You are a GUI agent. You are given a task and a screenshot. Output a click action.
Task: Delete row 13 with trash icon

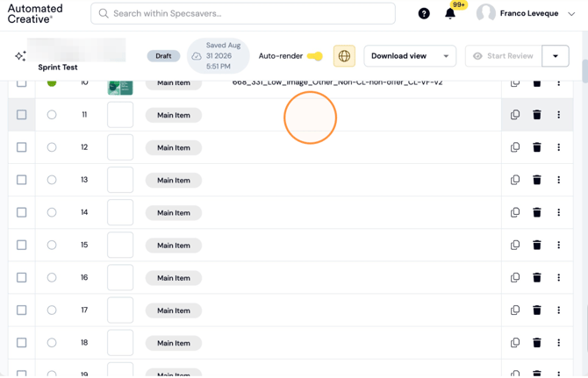(537, 180)
